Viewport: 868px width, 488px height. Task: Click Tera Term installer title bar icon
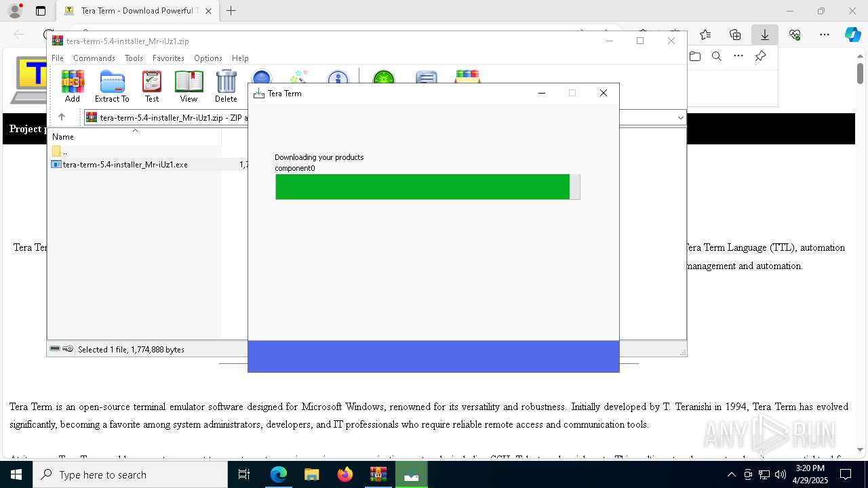coord(258,94)
